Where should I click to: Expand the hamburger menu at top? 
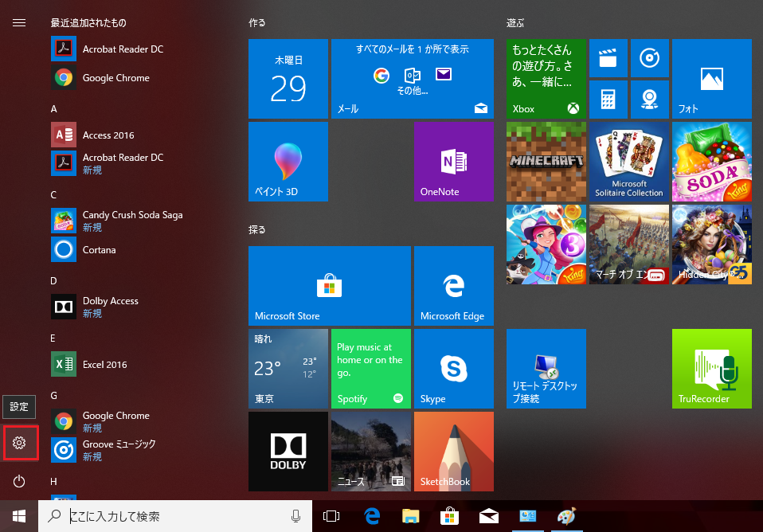tap(19, 23)
